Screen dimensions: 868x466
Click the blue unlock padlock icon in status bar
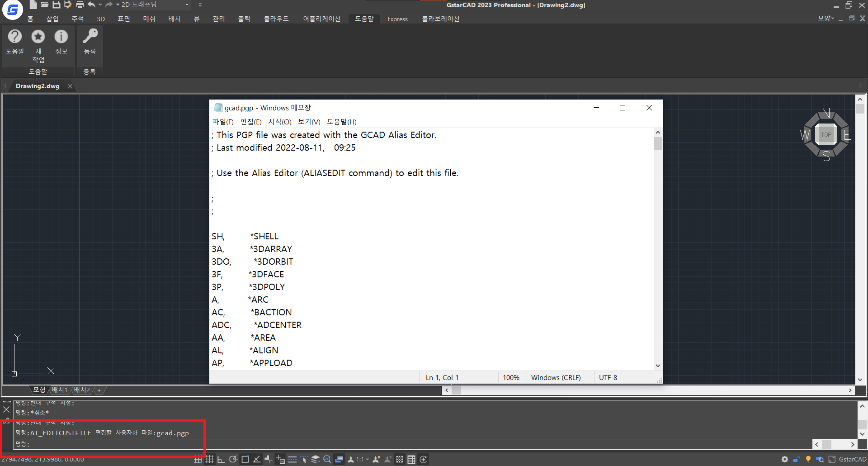click(797, 460)
